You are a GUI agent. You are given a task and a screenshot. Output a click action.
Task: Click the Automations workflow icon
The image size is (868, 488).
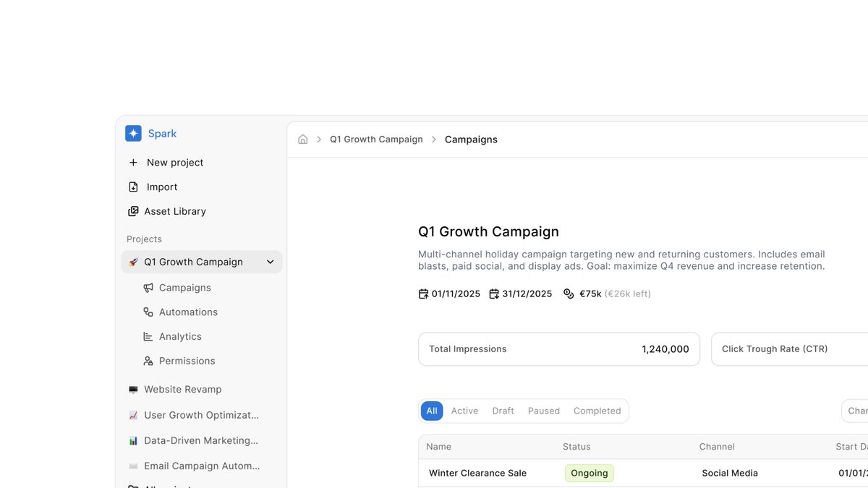[148, 312]
